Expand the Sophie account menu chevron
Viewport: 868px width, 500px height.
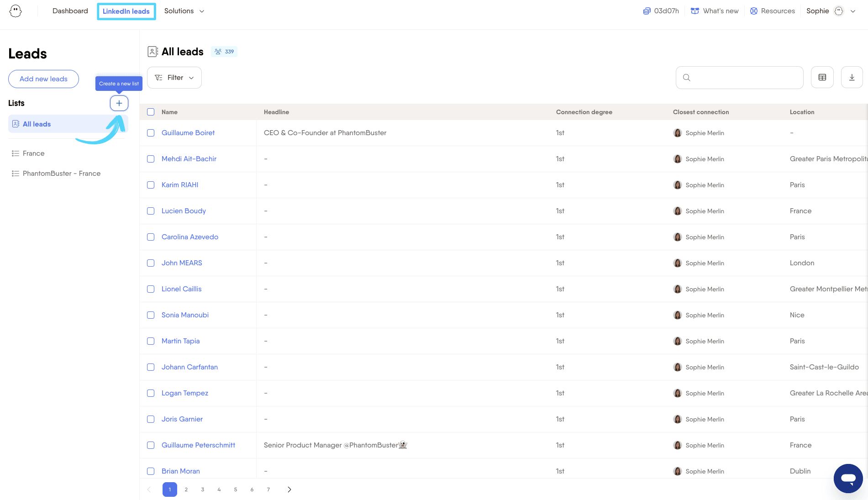pyautogui.click(x=852, y=11)
